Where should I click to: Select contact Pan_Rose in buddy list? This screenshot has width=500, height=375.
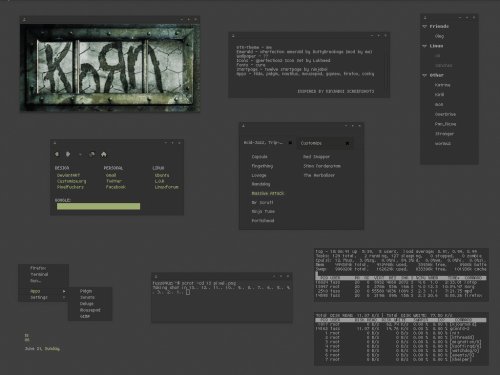pyautogui.click(x=445, y=124)
